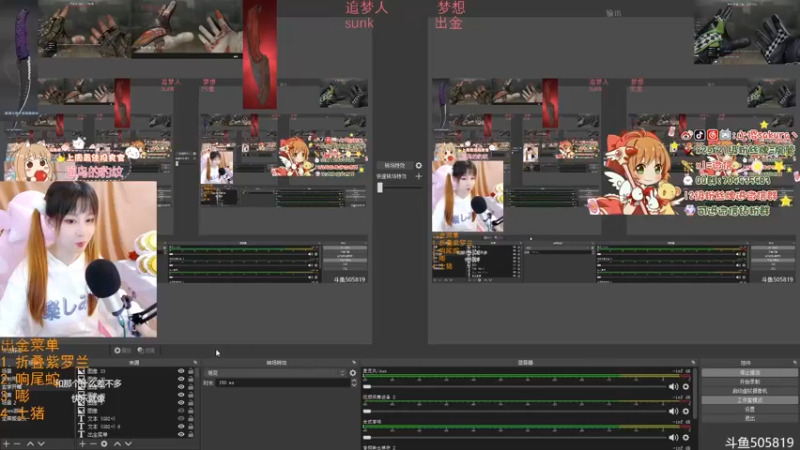Select the 出金菜单 source row
Screen dimensions: 800x450
coord(135,434)
